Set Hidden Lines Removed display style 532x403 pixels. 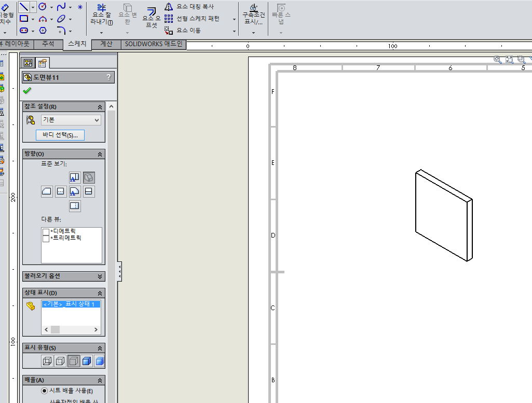73,361
